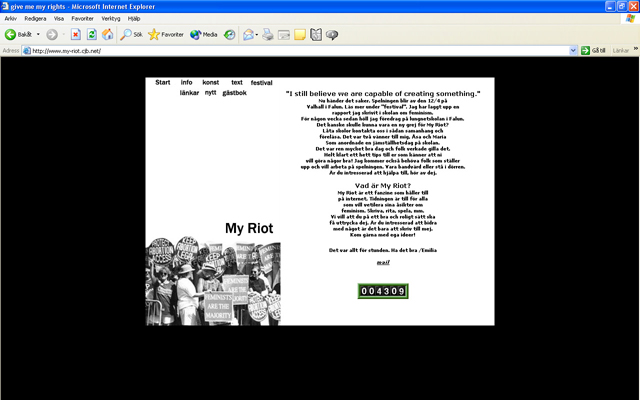Click the Print icon

267,34
